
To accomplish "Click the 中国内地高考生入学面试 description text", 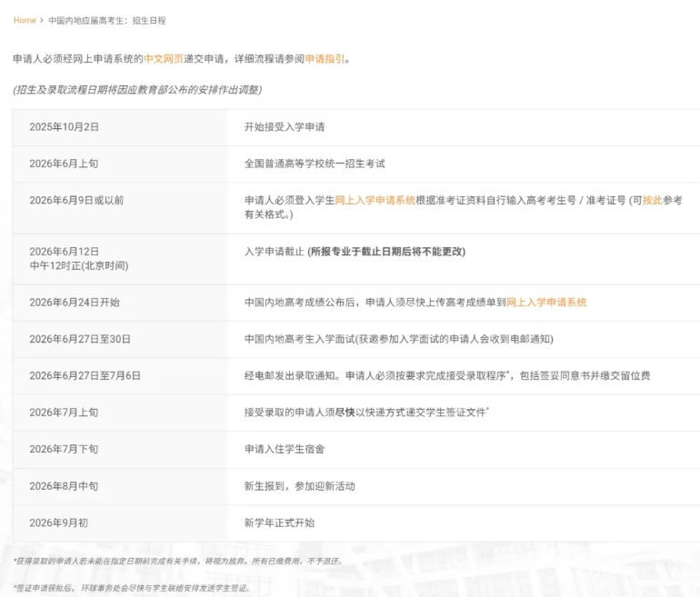I will tap(399, 339).
